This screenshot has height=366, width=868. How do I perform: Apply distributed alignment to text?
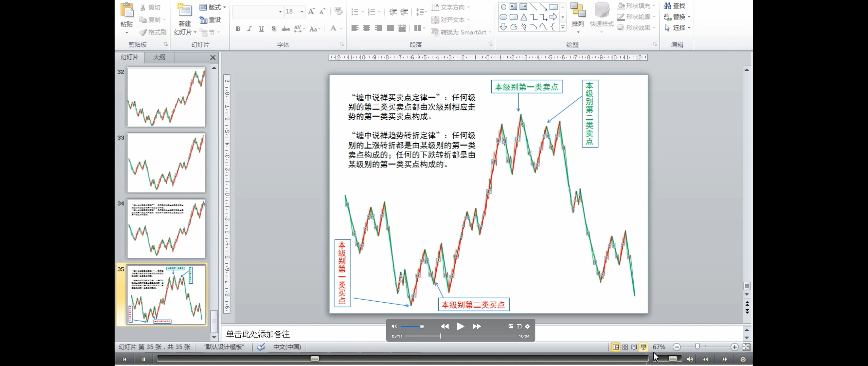(x=402, y=28)
